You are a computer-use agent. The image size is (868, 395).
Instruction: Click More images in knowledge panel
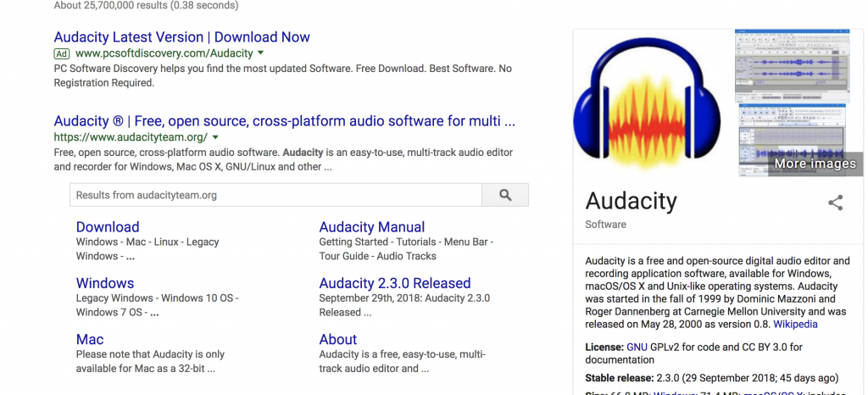(x=815, y=164)
